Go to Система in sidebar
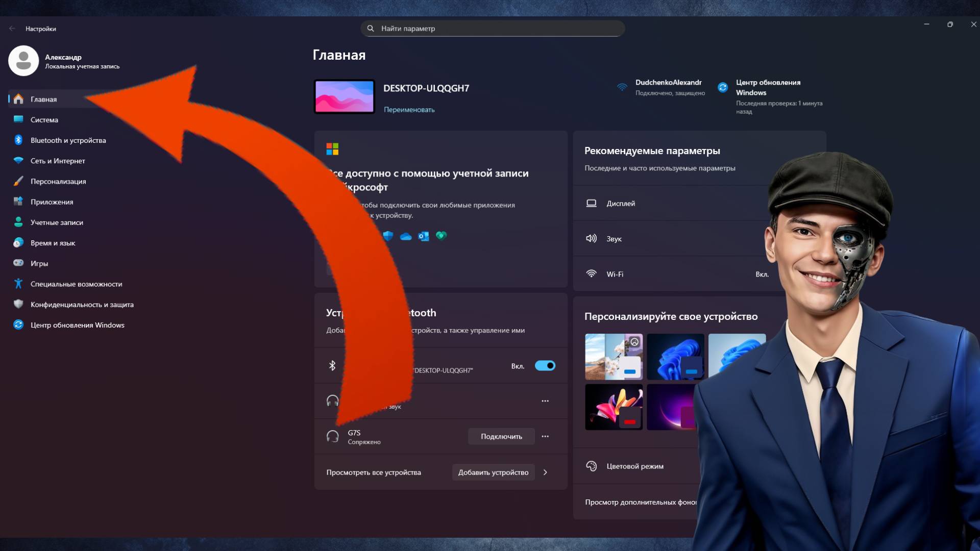The height and width of the screenshot is (551, 980). point(44,120)
